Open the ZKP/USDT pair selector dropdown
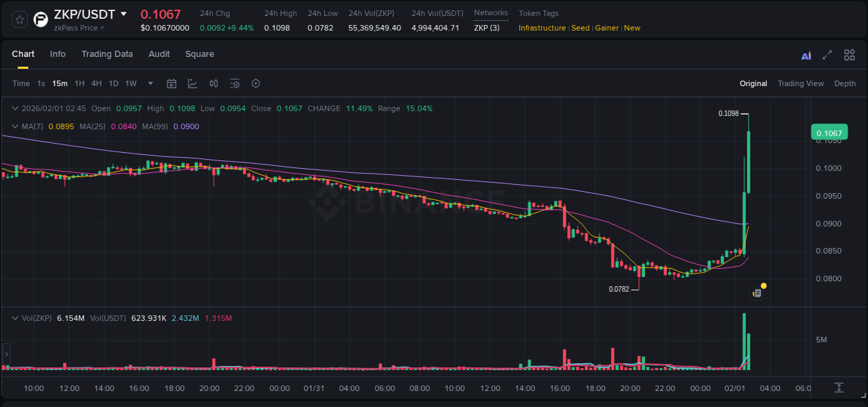 (125, 13)
